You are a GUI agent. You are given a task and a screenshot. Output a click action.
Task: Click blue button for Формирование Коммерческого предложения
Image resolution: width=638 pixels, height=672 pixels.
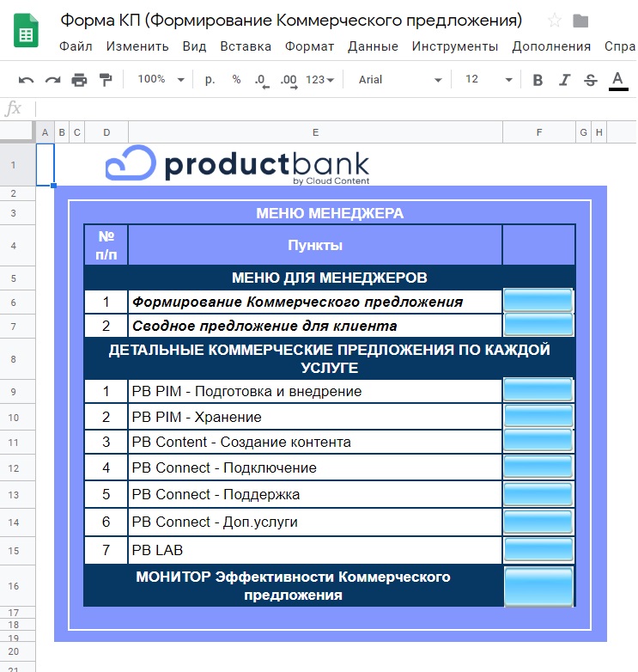click(x=538, y=301)
